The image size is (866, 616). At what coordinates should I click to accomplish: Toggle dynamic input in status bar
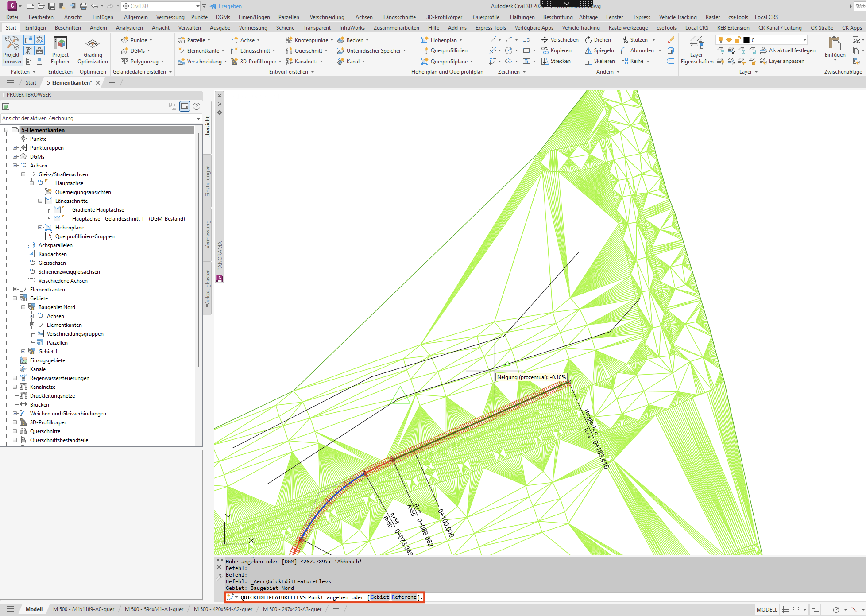coord(815,610)
